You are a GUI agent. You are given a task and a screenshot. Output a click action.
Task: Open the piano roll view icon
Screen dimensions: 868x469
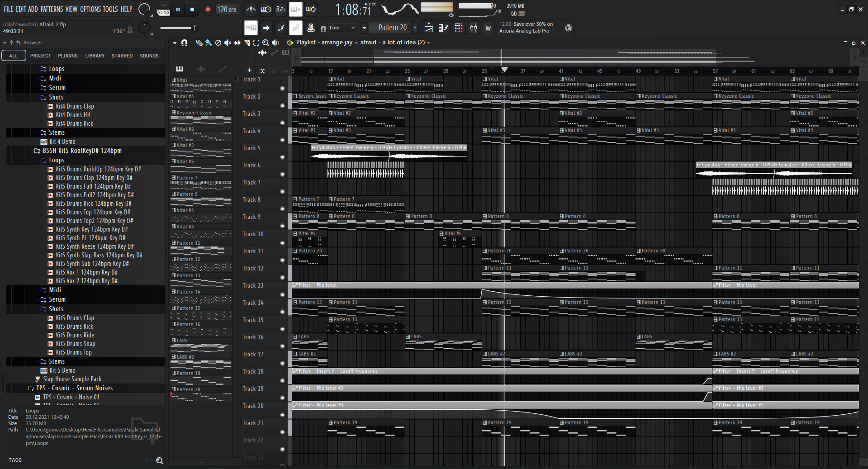(x=444, y=28)
